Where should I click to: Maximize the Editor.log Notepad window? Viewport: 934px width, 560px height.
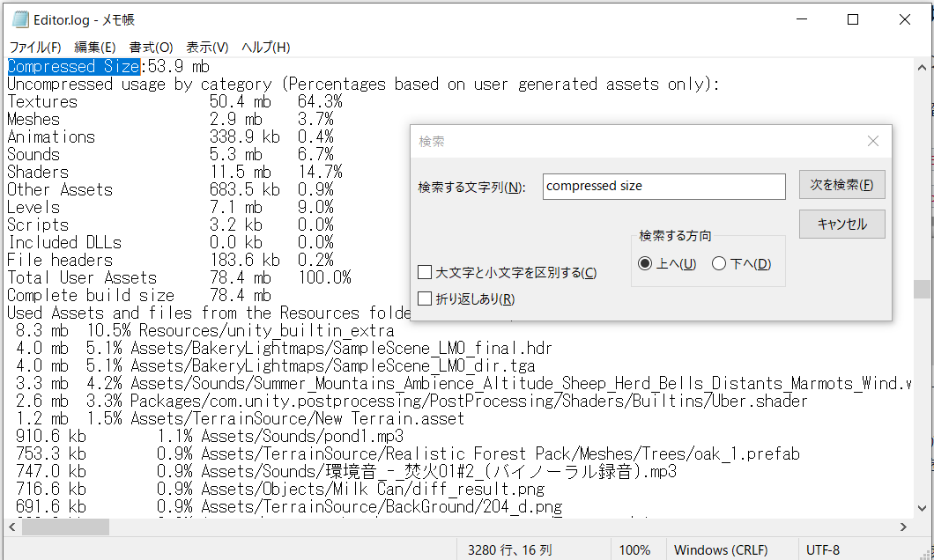point(853,19)
